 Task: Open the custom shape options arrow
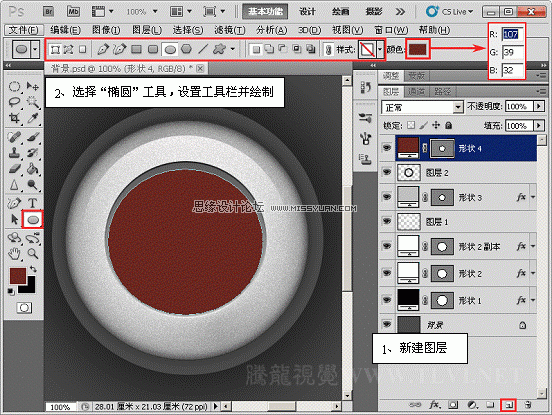[x=233, y=49]
